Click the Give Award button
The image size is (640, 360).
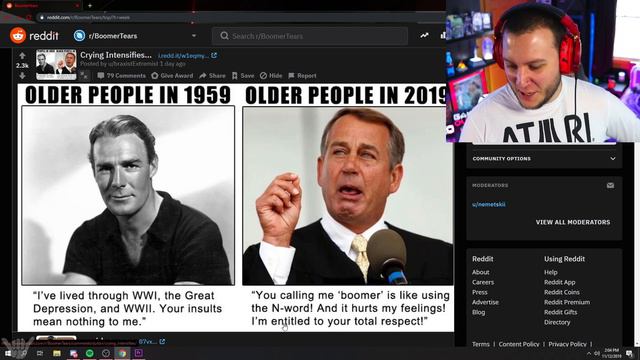pos(172,76)
